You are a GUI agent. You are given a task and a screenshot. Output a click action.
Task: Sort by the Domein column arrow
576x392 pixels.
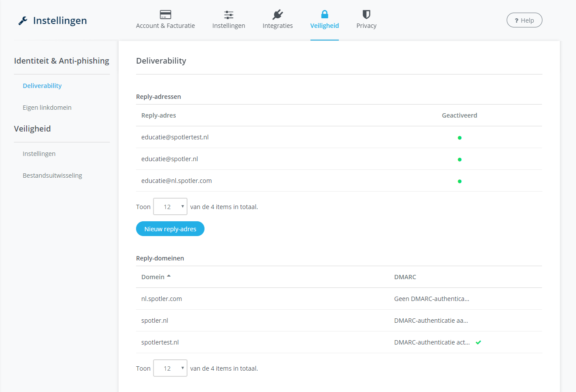pyautogui.click(x=169, y=276)
